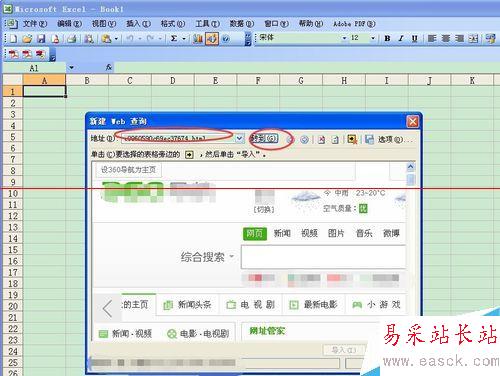Click the AutoSum sigma icon
Screen dimensions: 500x376
[174, 39]
